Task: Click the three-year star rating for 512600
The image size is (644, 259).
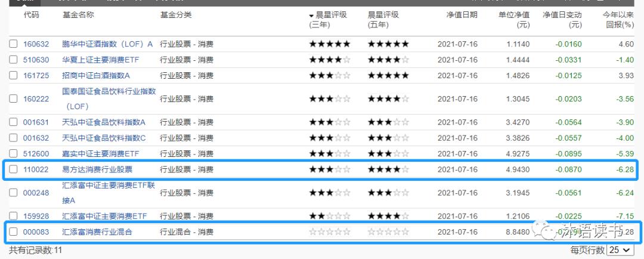Action: click(x=330, y=154)
